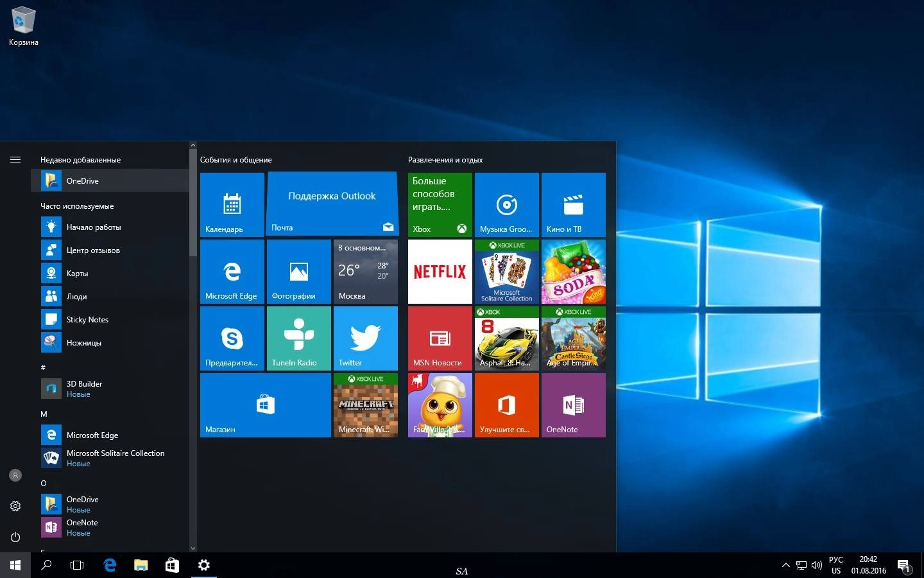Screen dimensions: 924x578
Task: Open the OneNote tile
Action: coord(573,405)
